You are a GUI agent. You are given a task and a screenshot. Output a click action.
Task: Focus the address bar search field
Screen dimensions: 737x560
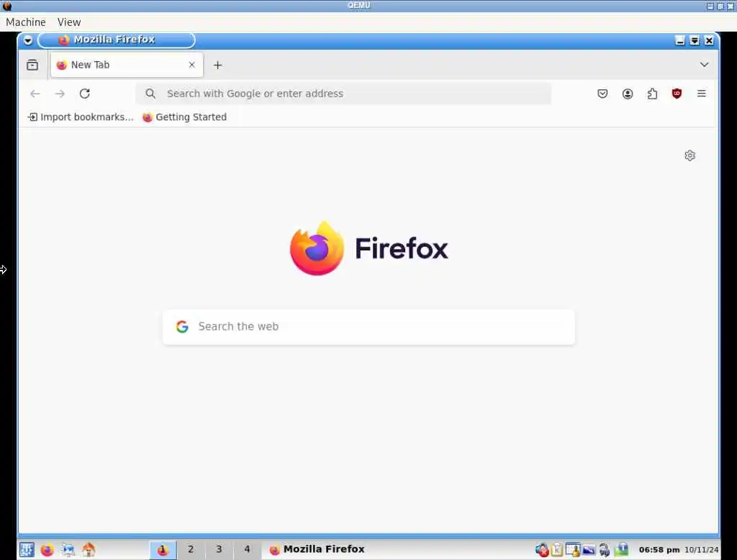point(343,94)
